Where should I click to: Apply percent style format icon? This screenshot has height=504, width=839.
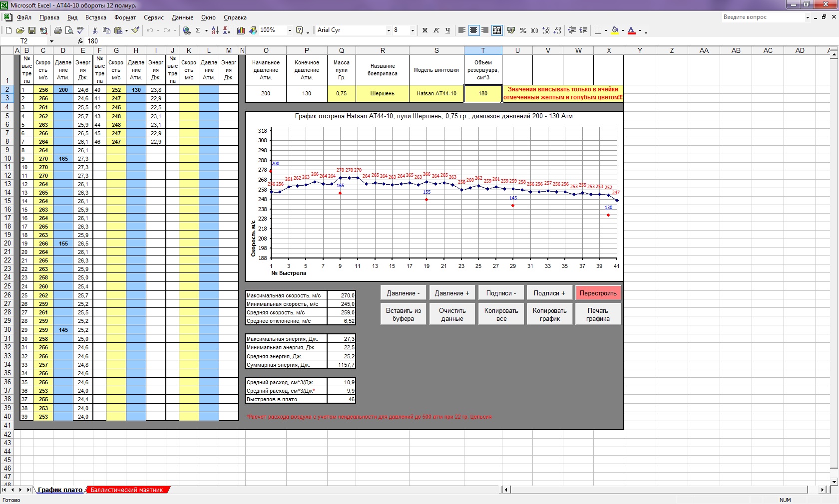[523, 30]
